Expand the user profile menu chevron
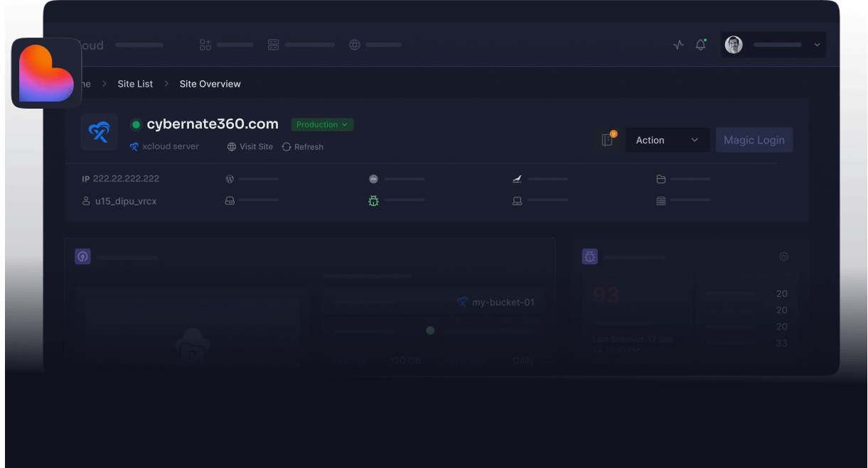Viewport: 868px width, 468px height. click(817, 45)
